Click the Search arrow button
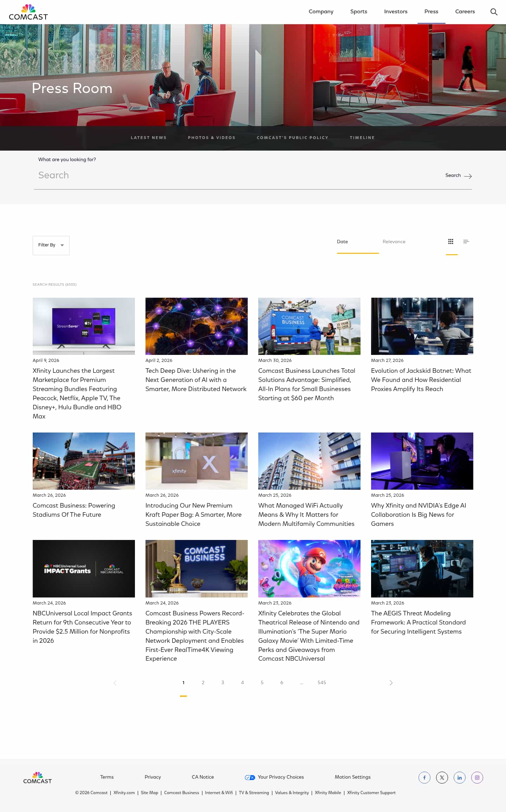 pyautogui.click(x=459, y=176)
